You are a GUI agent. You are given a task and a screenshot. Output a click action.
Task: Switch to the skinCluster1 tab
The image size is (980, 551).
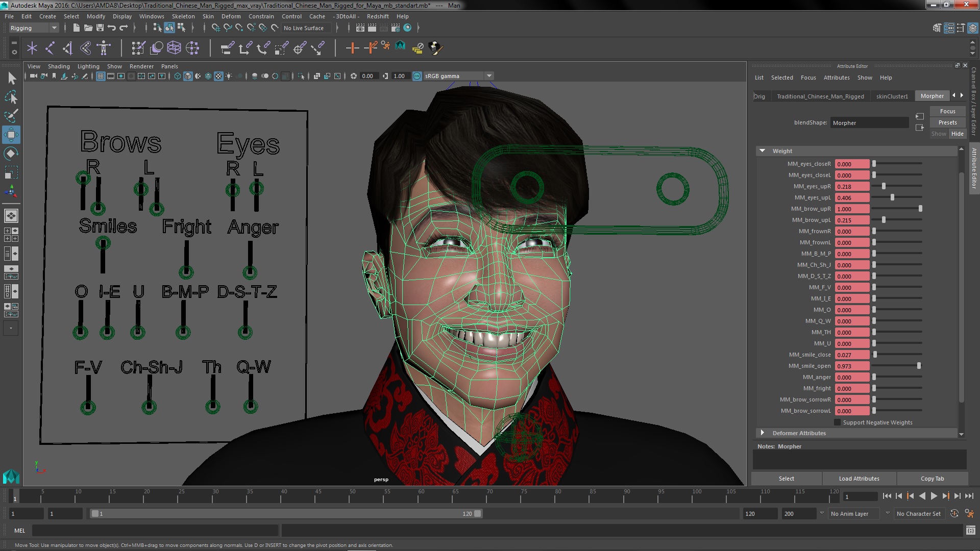click(892, 96)
